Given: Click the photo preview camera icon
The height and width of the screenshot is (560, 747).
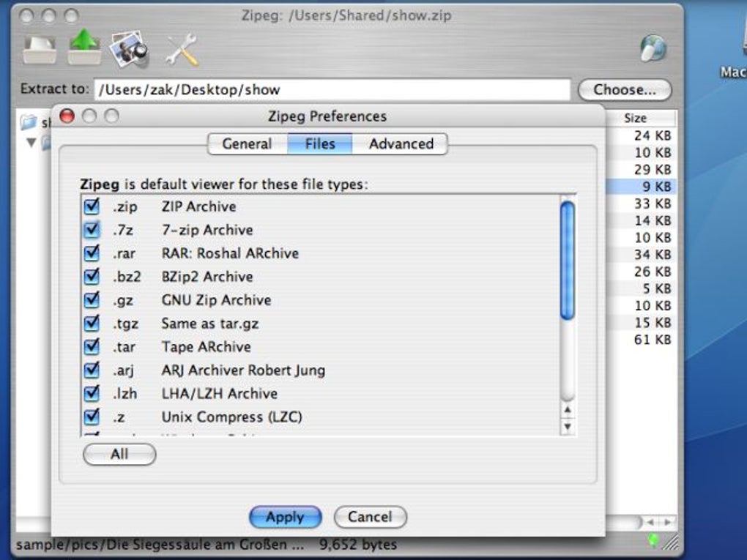Looking at the screenshot, I should pos(129,48).
